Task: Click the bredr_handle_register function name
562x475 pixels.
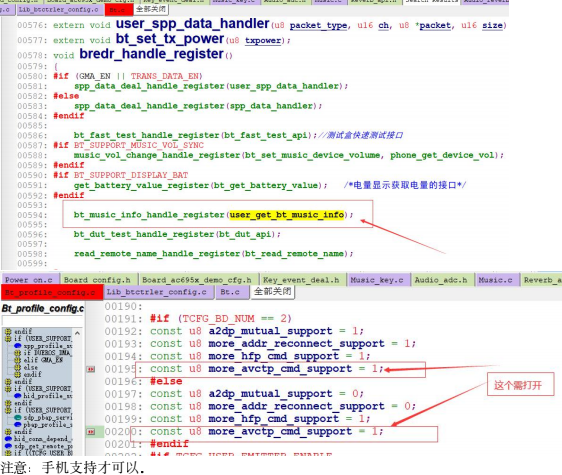Action: point(151,54)
